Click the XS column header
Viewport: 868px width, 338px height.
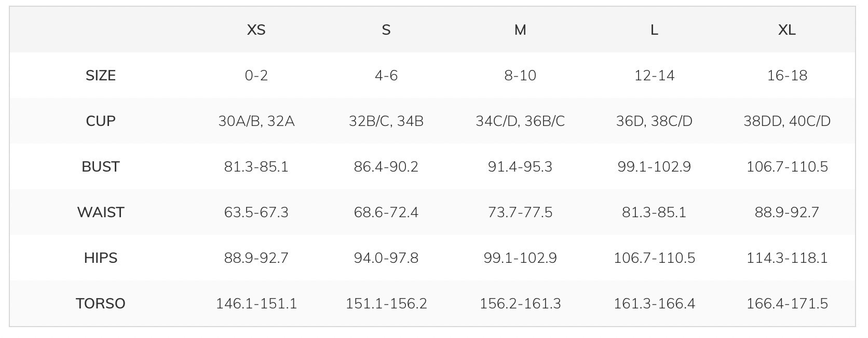pos(256,30)
